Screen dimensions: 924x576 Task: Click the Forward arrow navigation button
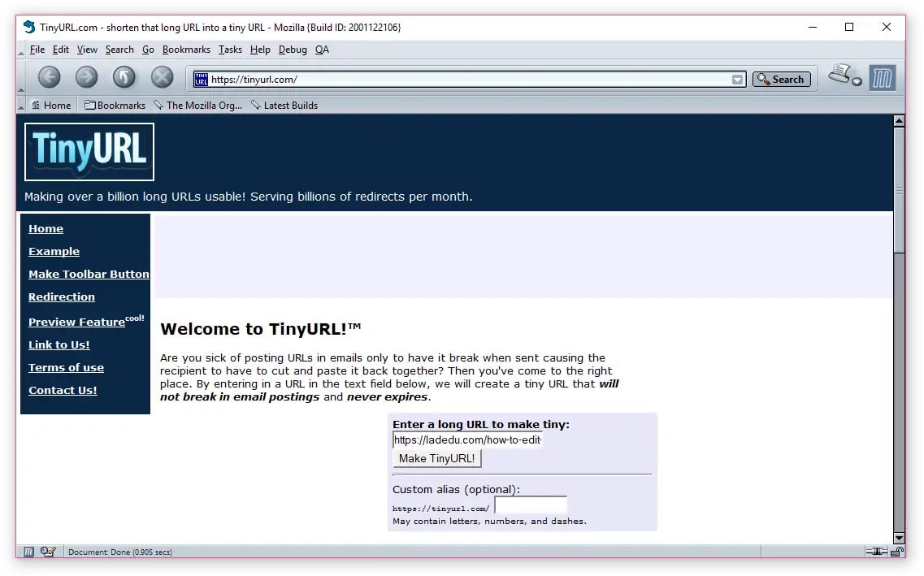[x=87, y=77]
